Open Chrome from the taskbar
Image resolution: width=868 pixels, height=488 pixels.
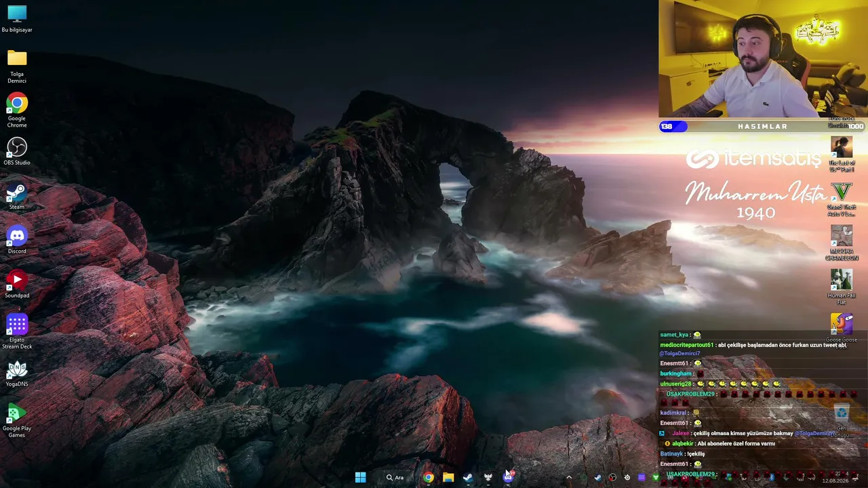click(x=429, y=477)
